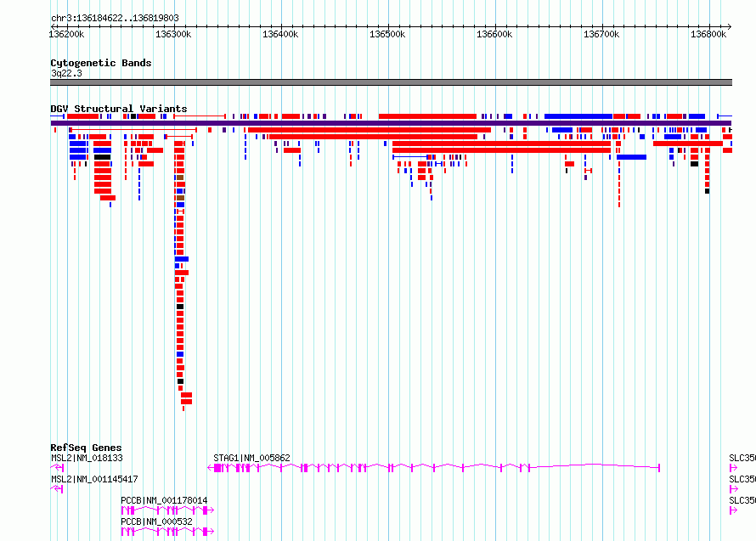Click the MSL2|NM_001145417 gene label
This screenshot has height=541, width=756.
(x=94, y=479)
